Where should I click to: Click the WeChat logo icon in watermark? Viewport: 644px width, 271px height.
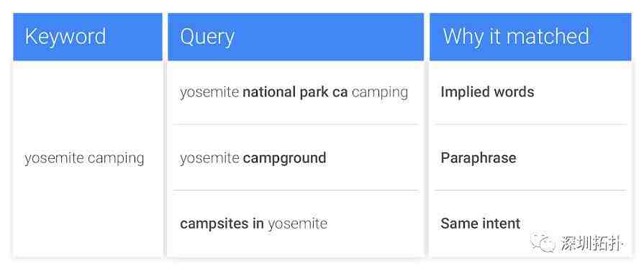tap(543, 242)
